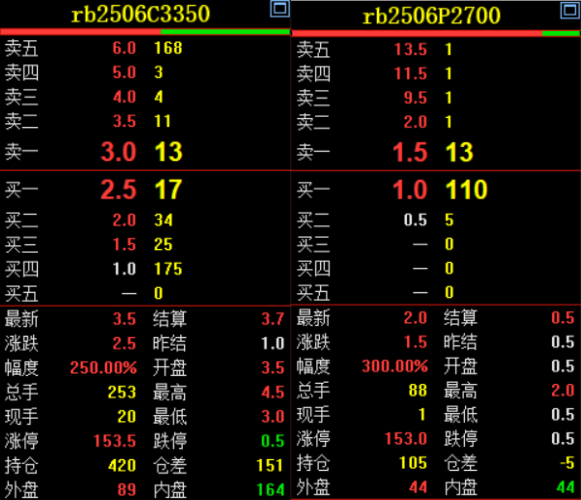Click outer volume value 89

[127, 490]
